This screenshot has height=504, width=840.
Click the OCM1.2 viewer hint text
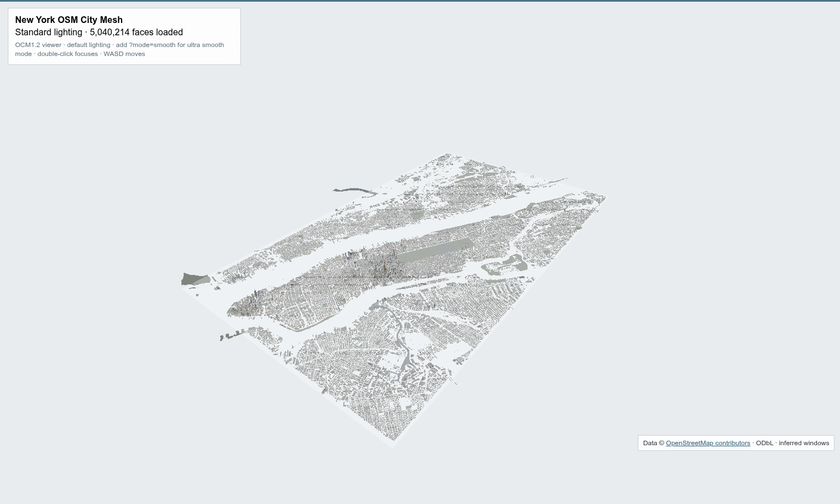tap(119, 49)
